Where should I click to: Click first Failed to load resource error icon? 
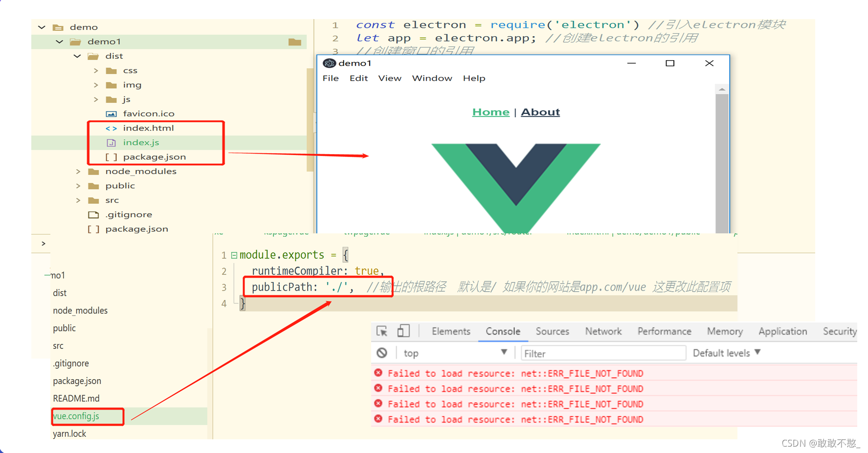click(x=378, y=373)
